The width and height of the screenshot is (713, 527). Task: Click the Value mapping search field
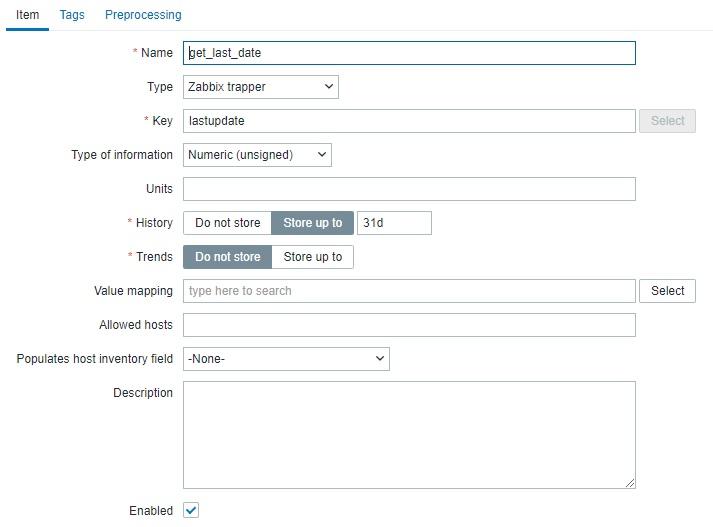click(409, 291)
